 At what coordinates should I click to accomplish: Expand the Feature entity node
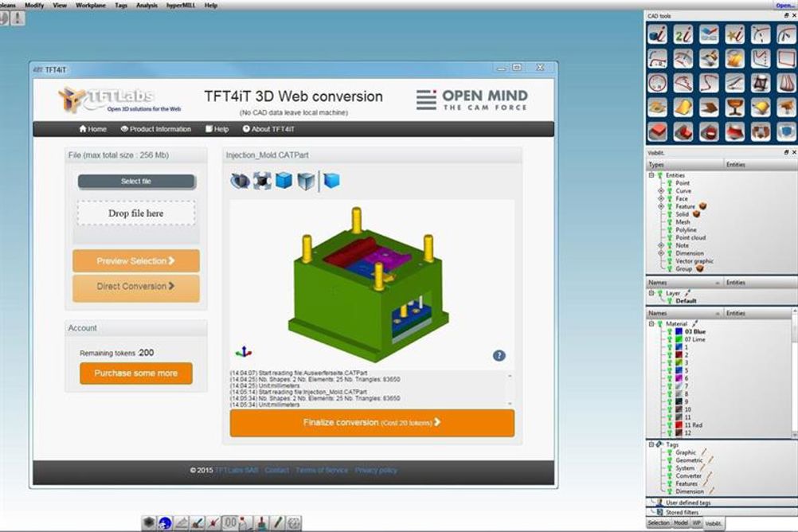(660, 206)
